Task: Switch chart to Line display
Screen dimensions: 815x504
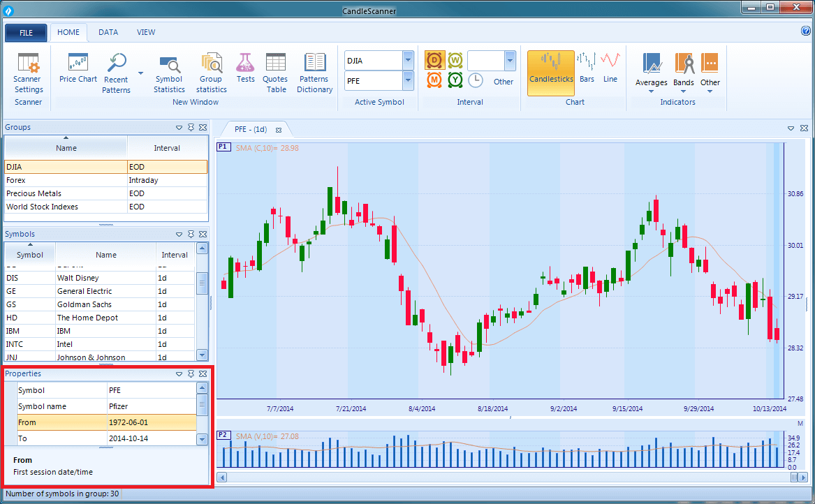Action: 609,67
